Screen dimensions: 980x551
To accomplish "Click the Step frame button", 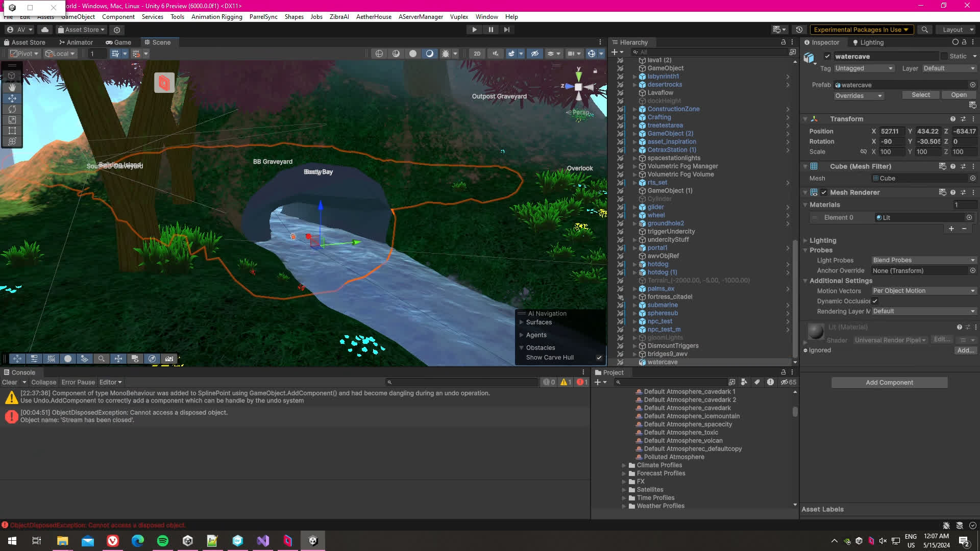I will click(506, 30).
